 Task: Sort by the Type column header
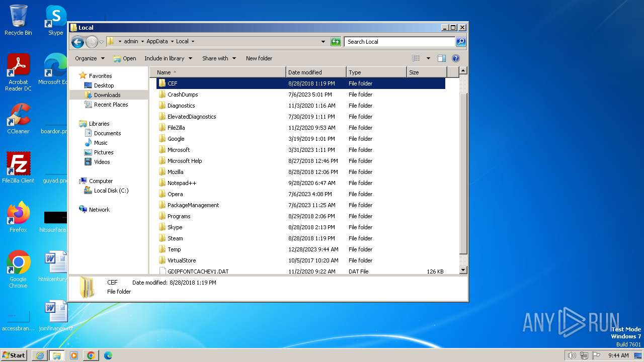(x=376, y=72)
